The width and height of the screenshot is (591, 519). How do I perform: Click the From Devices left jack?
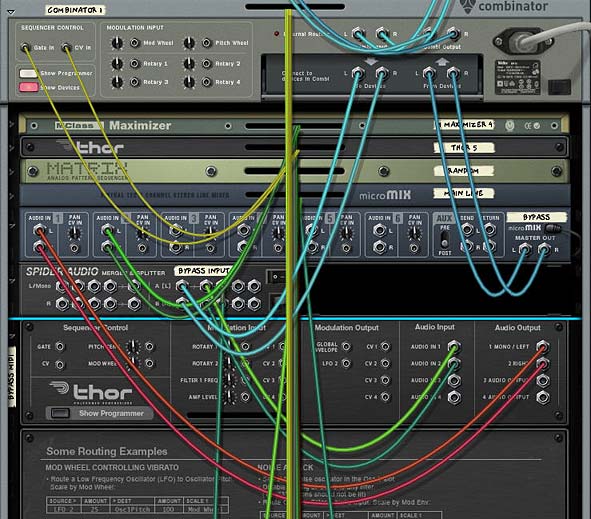pyautogui.click(x=429, y=73)
